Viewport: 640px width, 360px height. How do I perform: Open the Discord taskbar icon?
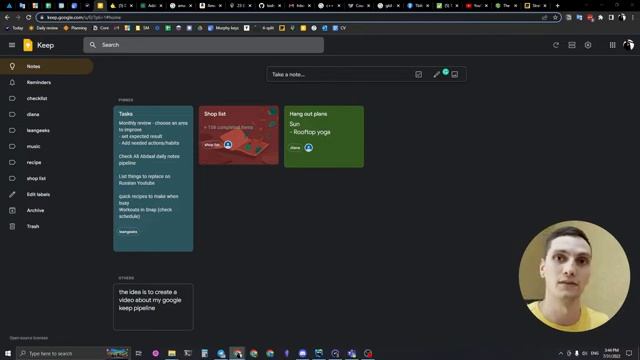pyautogui.click(x=302, y=353)
